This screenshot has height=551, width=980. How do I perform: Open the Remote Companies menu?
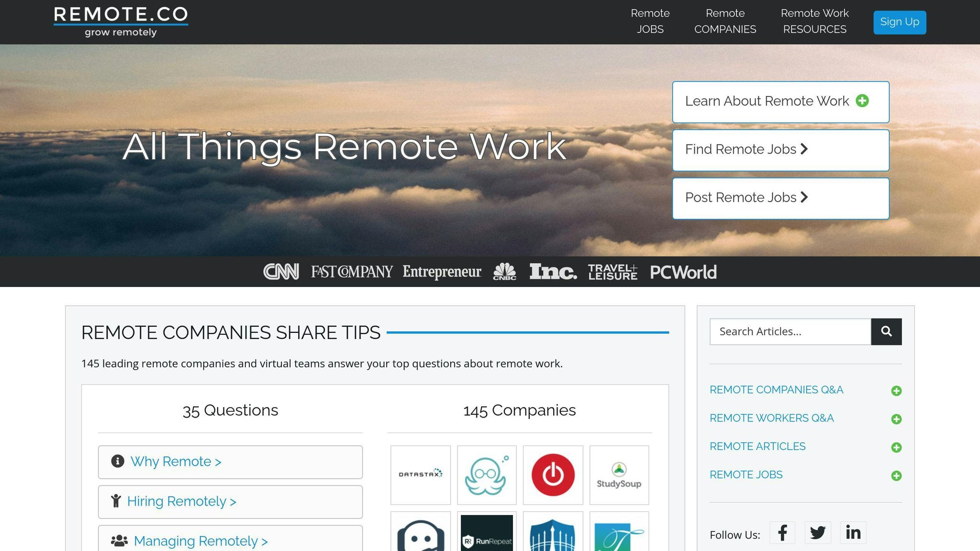[x=725, y=22]
